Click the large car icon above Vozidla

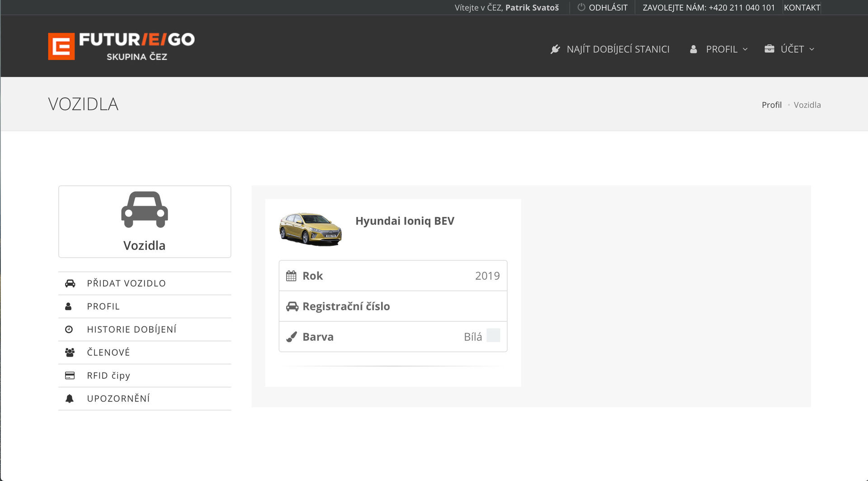click(144, 210)
